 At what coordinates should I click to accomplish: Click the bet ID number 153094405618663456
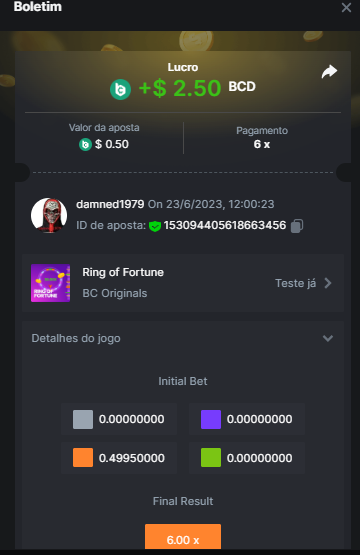[225, 225]
